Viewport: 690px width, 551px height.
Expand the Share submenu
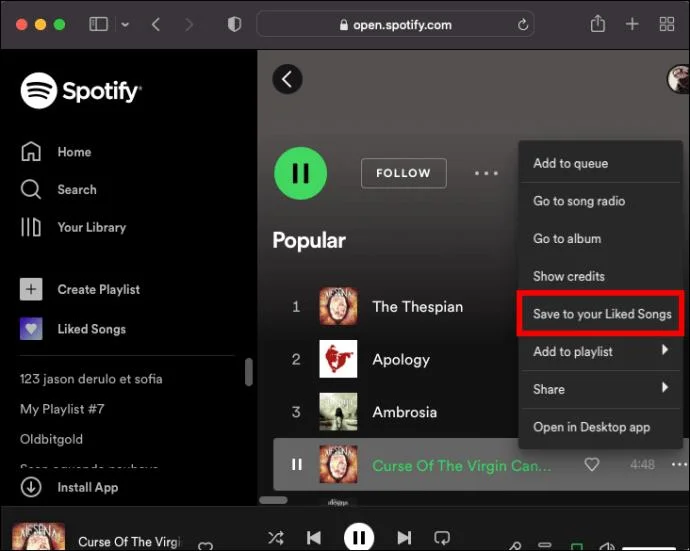point(600,389)
